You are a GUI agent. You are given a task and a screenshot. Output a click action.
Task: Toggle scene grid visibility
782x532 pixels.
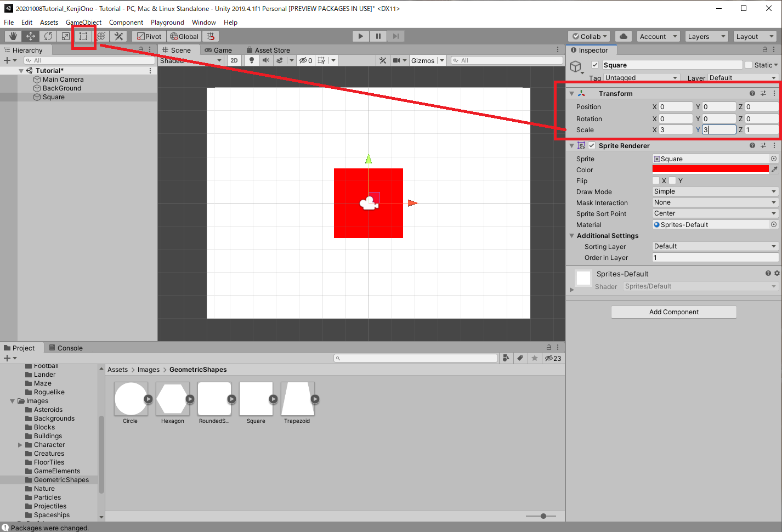(x=321, y=60)
